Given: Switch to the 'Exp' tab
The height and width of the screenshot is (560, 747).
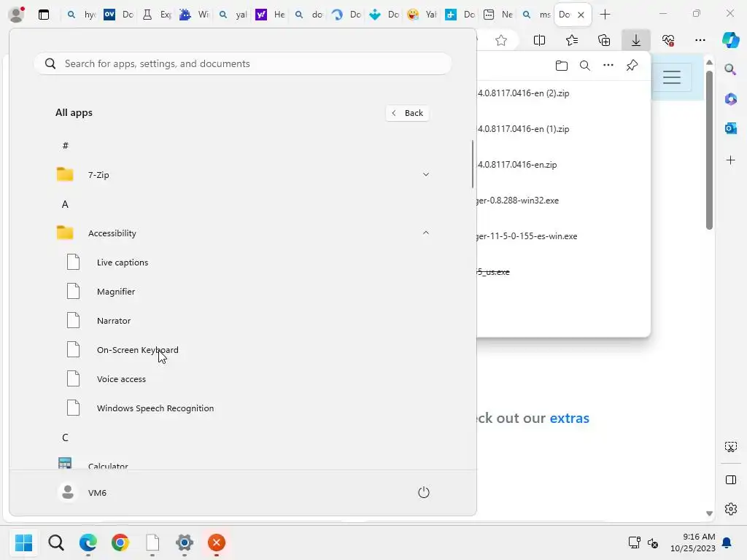Looking at the screenshot, I should [157, 15].
